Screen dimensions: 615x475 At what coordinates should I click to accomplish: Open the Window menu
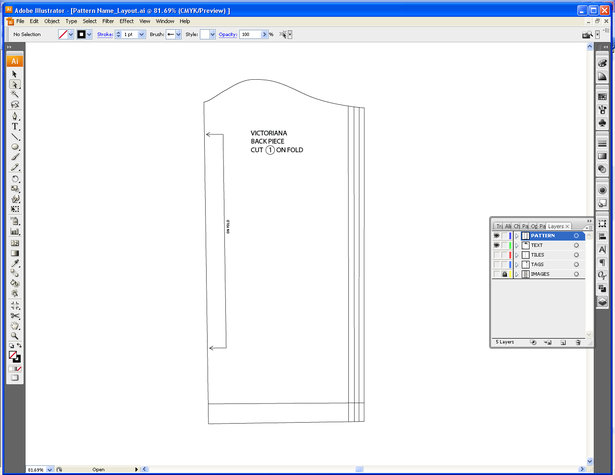point(165,21)
